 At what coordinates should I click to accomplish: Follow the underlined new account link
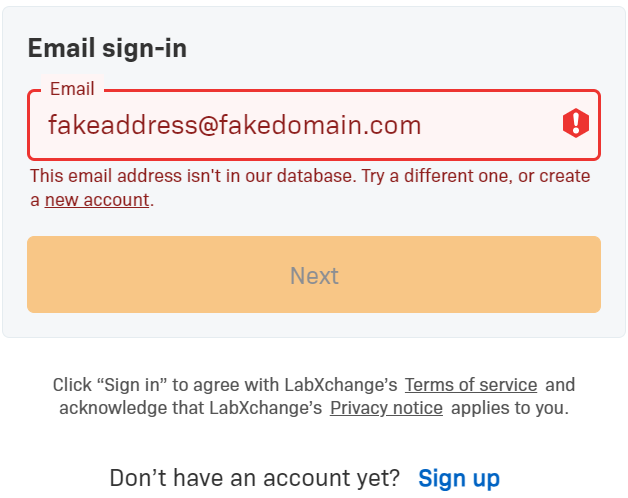click(97, 200)
